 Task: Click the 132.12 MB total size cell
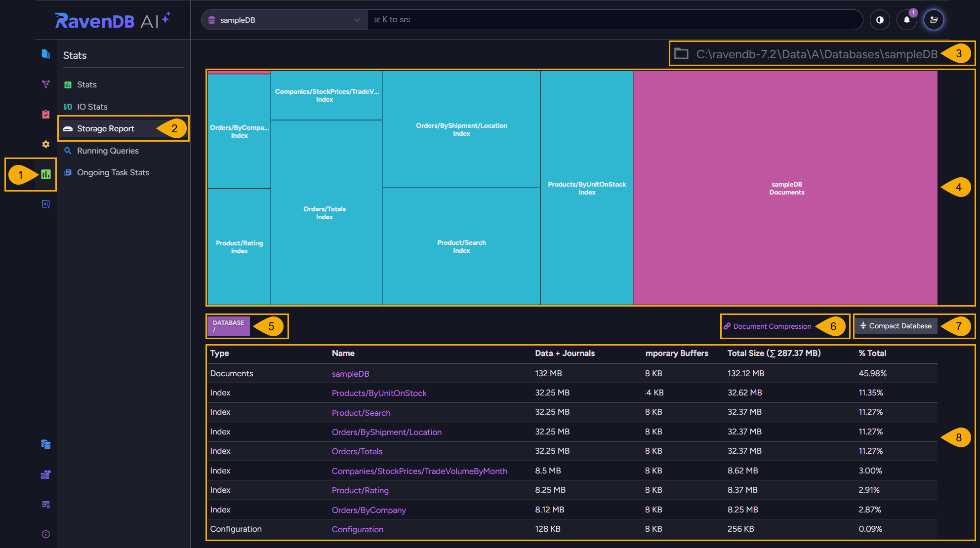(746, 373)
